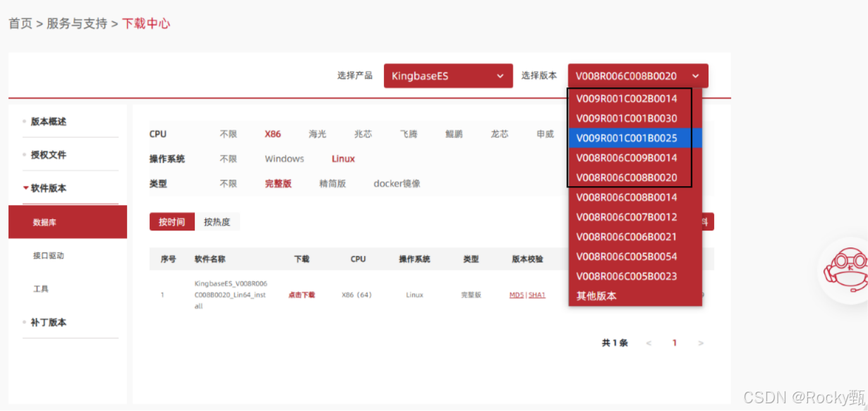
Task: Click the X86 (64) cell
Action: (356, 295)
